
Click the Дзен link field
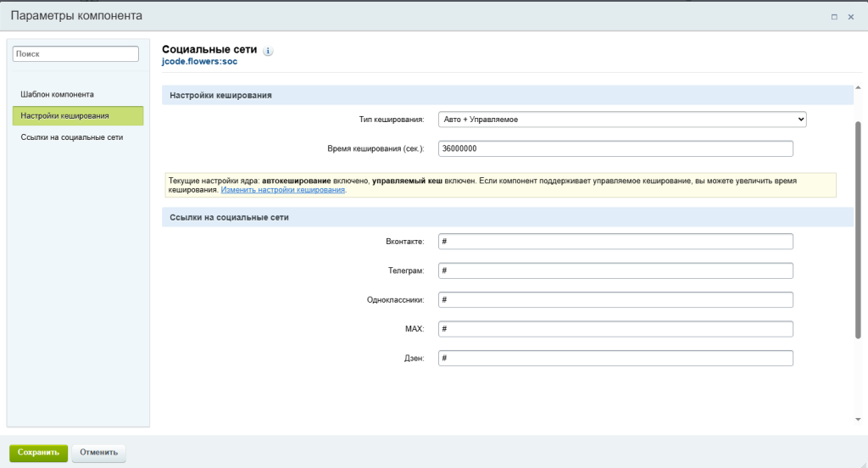click(615, 358)
